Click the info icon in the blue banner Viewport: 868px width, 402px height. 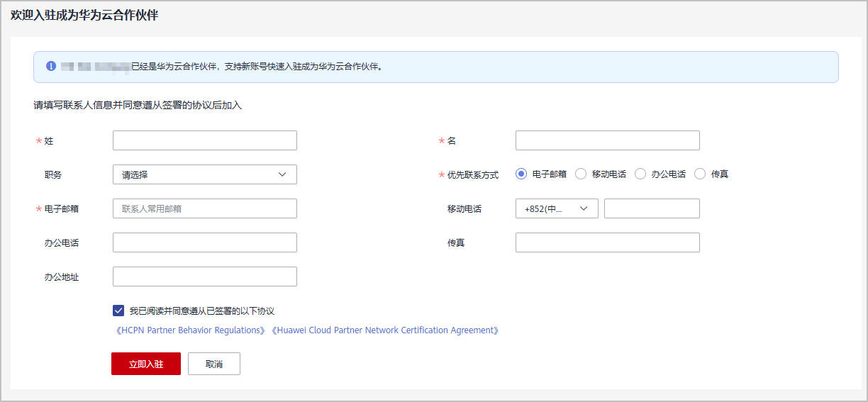click(x=51, y=66)
